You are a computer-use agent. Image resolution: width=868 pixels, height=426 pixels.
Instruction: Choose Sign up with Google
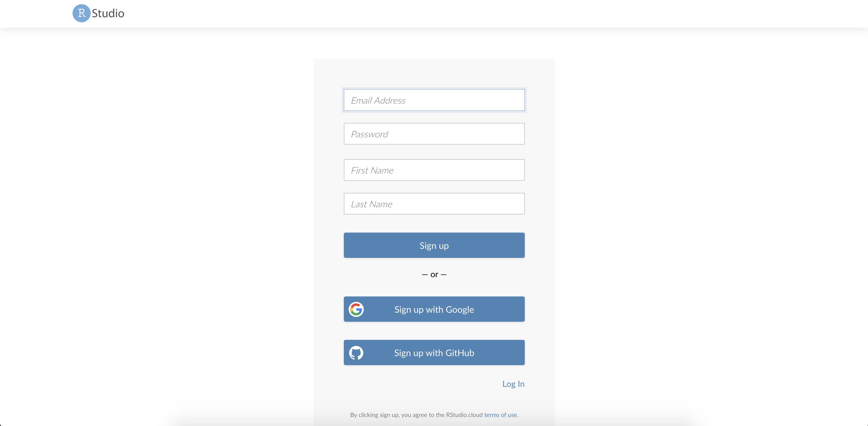[434, 309]
